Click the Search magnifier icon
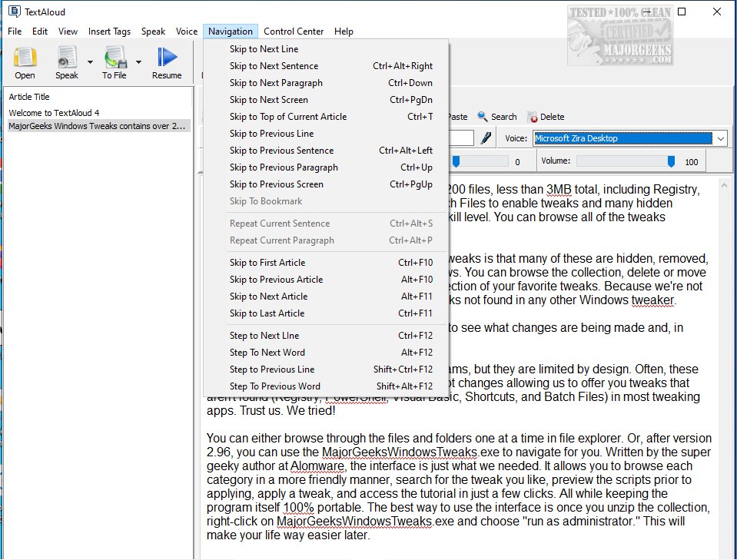This screenshot has height=560, width=737. click(483, 116)
